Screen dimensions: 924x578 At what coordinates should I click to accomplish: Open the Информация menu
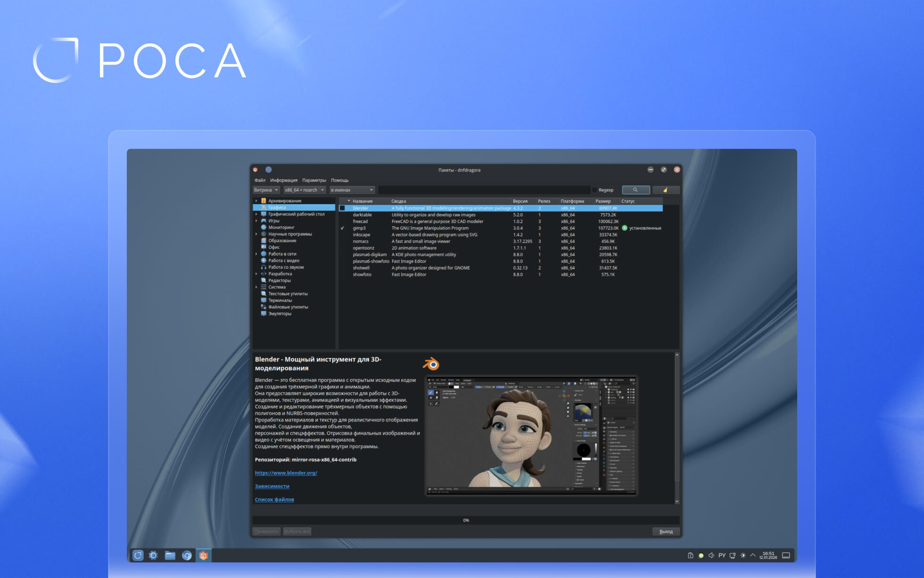pyautogui.click(x=283, y=180)
